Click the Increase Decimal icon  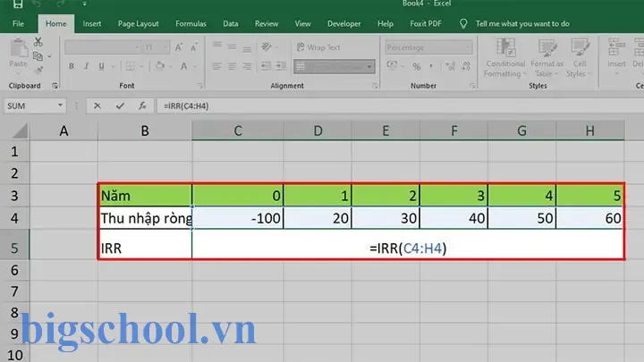pyautogui.click(x=450, y=66)
